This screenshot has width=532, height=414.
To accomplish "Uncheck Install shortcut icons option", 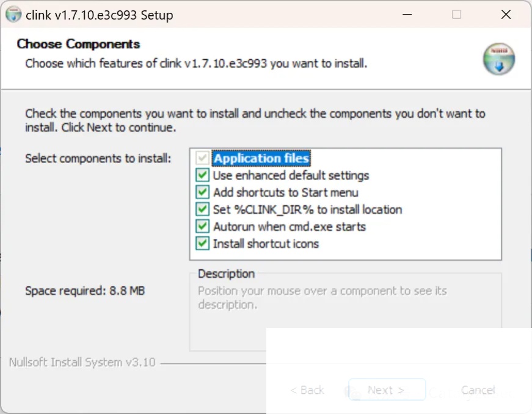I will click(x=202, y=244).
